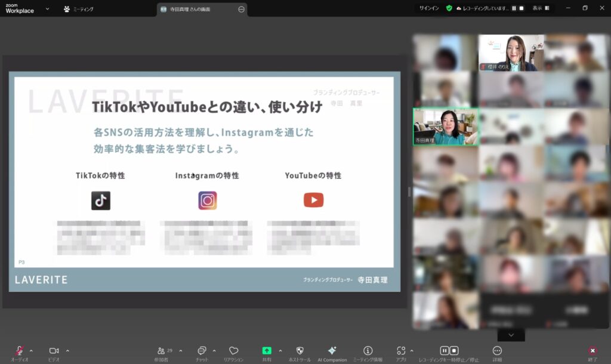Expand audio options arrow beside オーディオ
The image size is (611, 364).
[x=31, y=351]
